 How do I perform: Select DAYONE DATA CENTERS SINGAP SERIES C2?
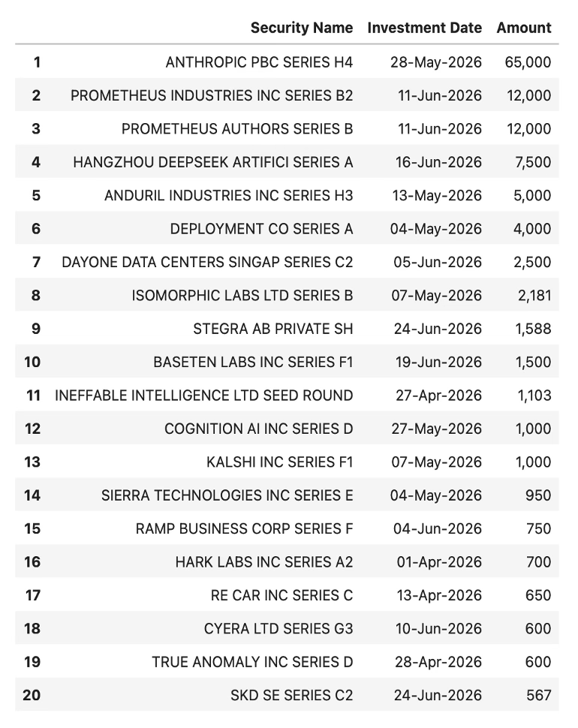pos(207,263)
